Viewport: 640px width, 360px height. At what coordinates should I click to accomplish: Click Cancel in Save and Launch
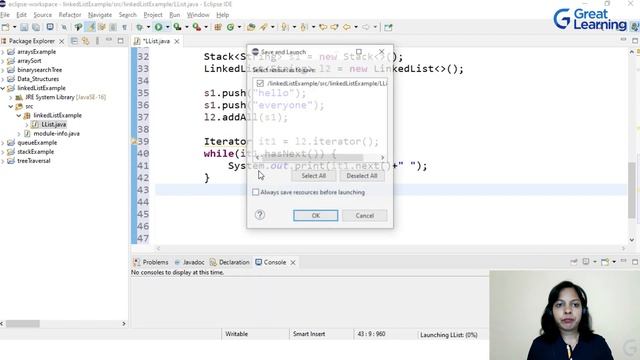(364, 216)
